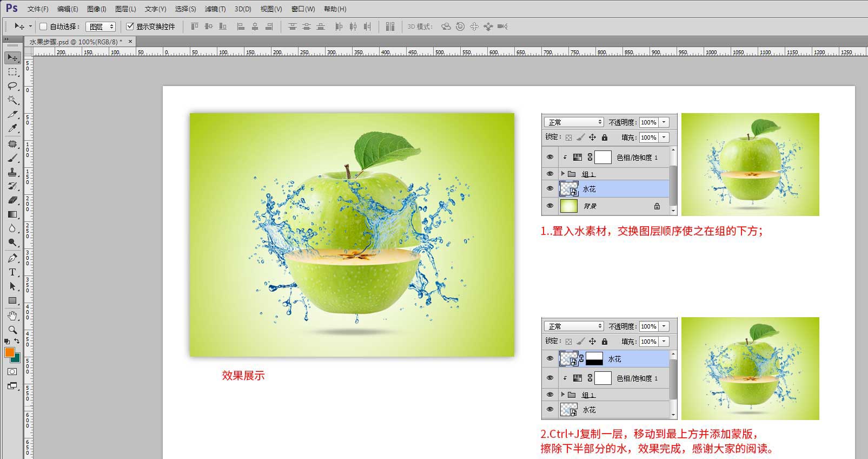Image resolution: width=868 pixels, height=459 pixels.
Task: Open the 图层 auto-select dropdown
Action: pos(101,27)
